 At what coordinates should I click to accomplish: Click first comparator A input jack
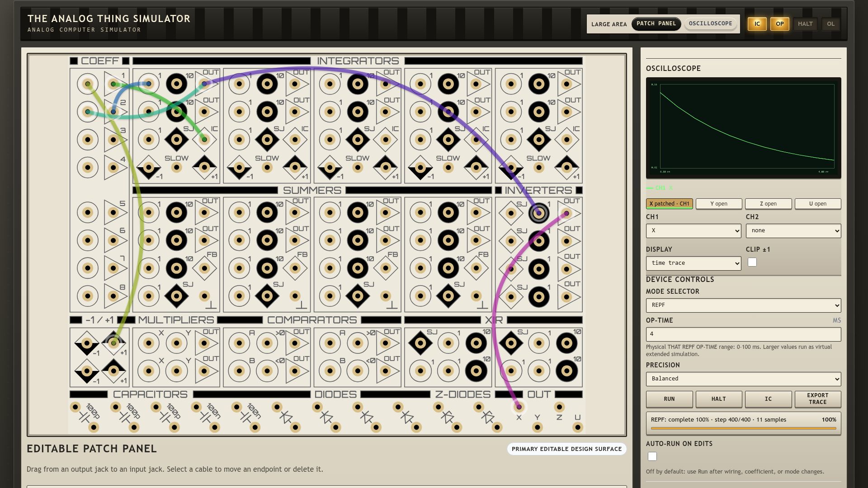[240, 343]
